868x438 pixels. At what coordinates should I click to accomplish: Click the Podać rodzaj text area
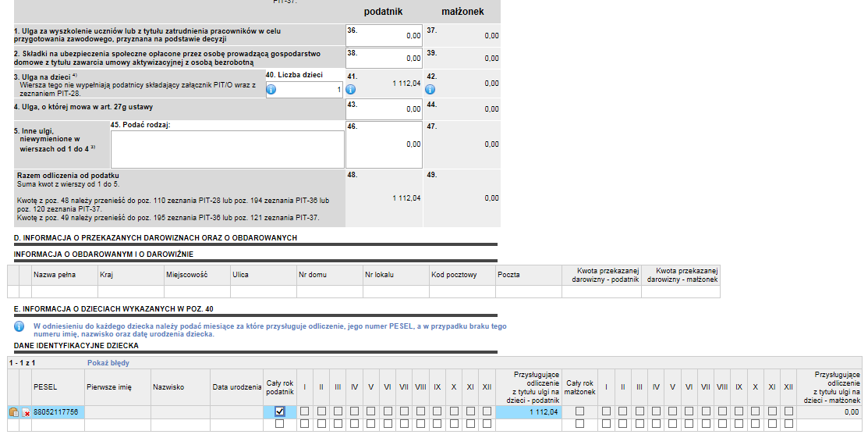[x=228, y=149]
